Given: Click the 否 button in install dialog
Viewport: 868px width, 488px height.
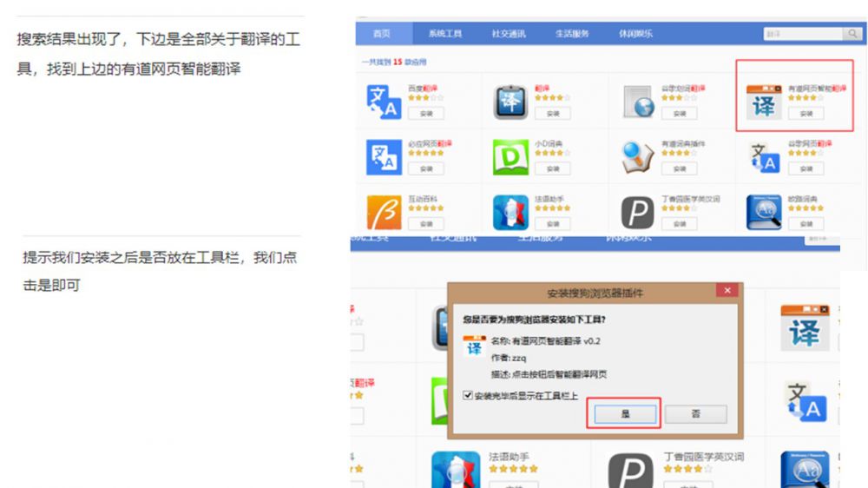Looking at the screenshot, I should [x=695, y=414].
